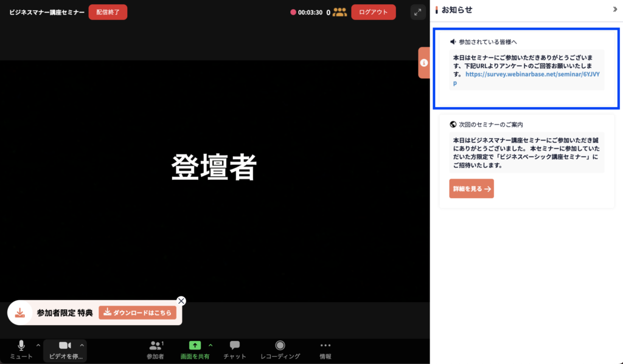Open the 情報 more options menu

click(325, 349)
